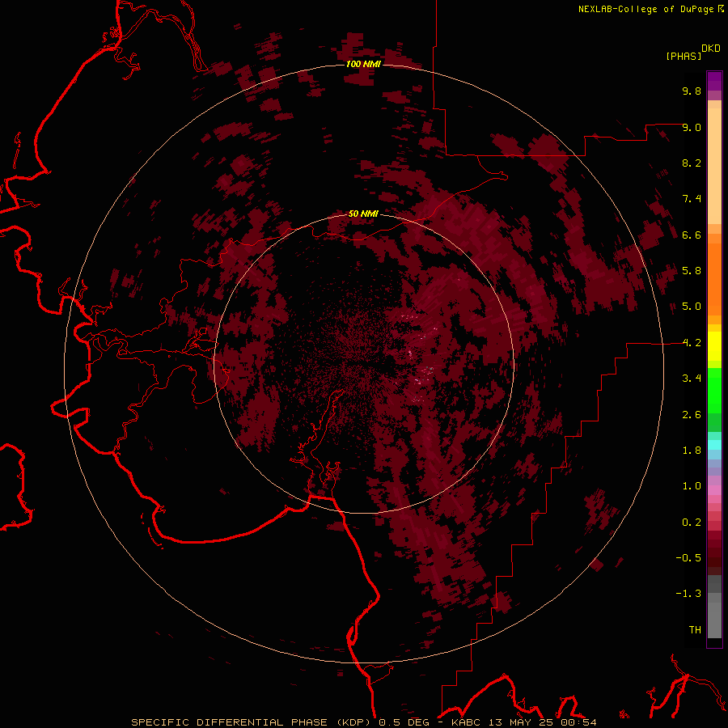Pick the cyan segment of color scale
The height and width of the screenshot is (728, 728).
[x=714, y=445]
